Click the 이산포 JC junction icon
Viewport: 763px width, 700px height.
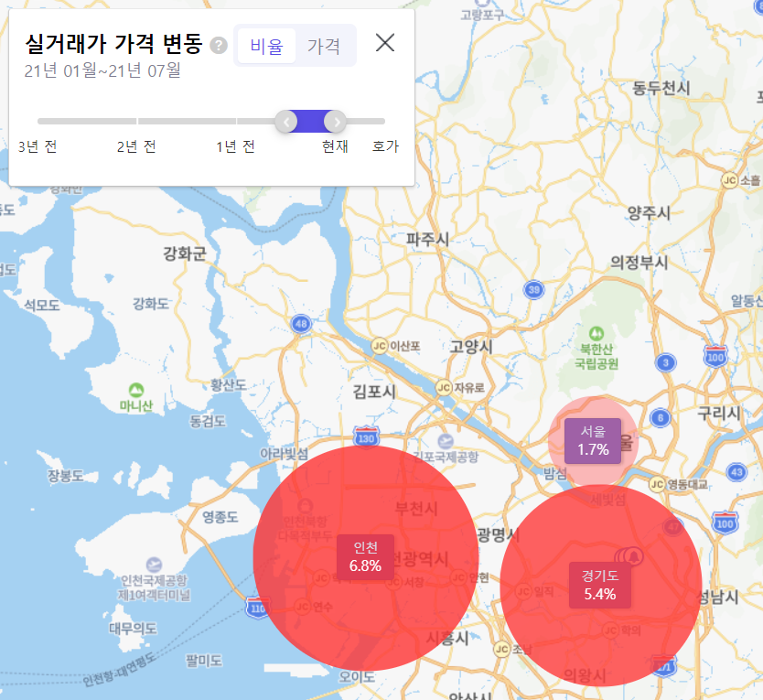379,346
